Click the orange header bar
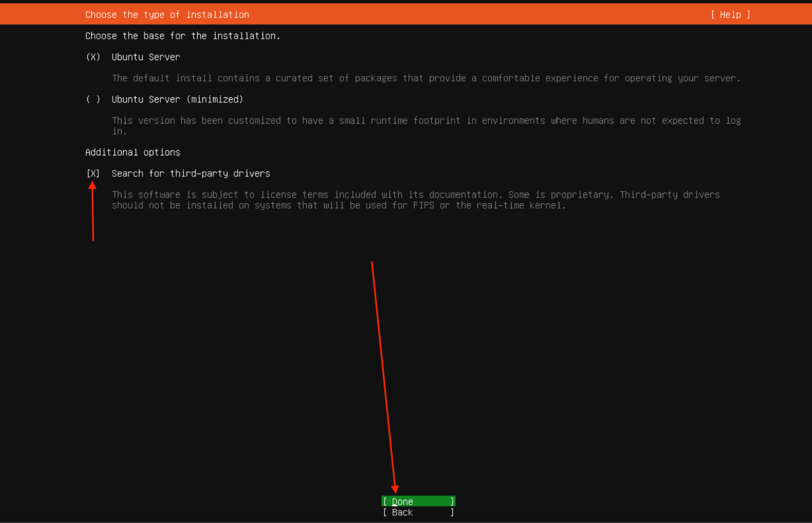This screenshot has width=812, height=523. [x=406, y=14]
